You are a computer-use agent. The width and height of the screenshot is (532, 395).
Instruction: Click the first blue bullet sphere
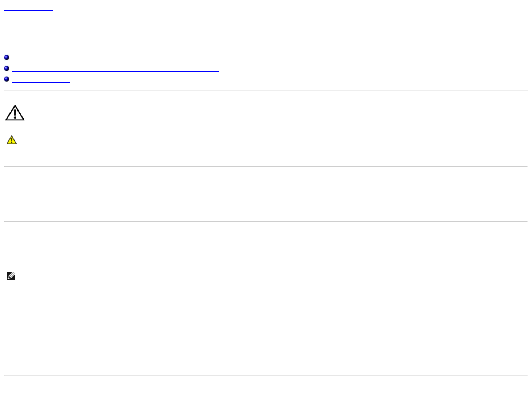(x=7, y=58)
